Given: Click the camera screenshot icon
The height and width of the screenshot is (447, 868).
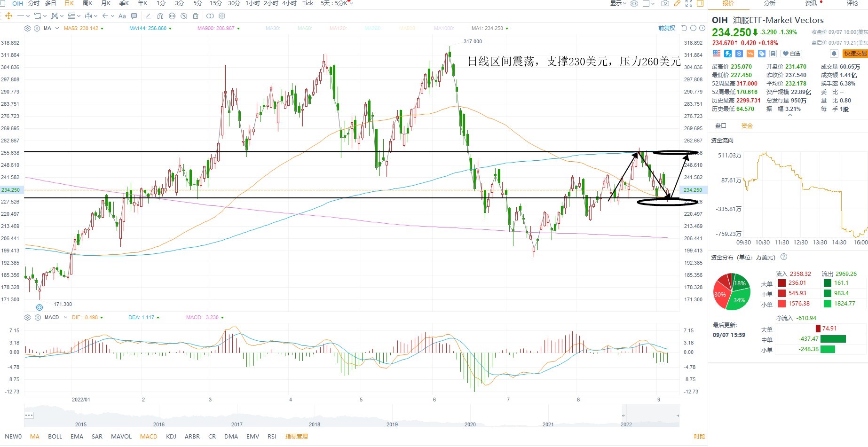Looking at the screenshot, I should coord(665,3).
